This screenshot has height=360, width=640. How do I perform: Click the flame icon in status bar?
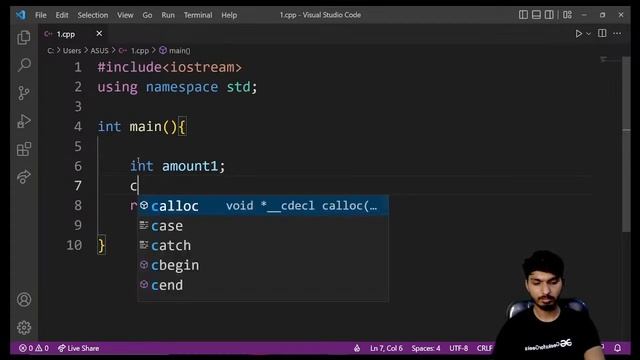pos(357,348)
